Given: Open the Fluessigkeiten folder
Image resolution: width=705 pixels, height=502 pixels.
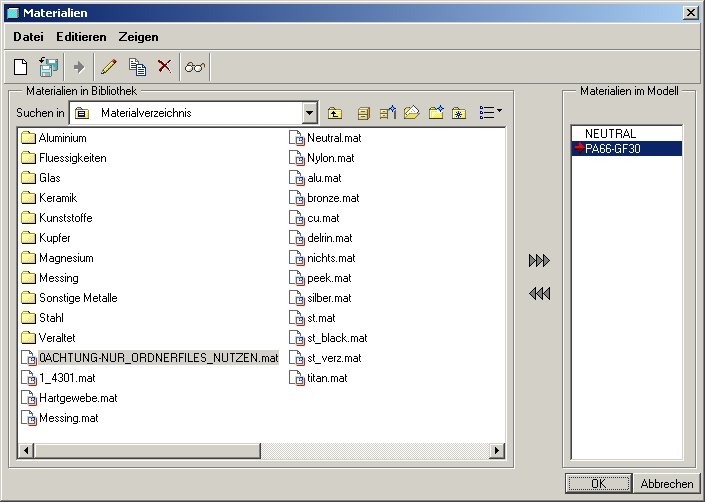Looking at the screenshot, I should click(x=64, y=158).
